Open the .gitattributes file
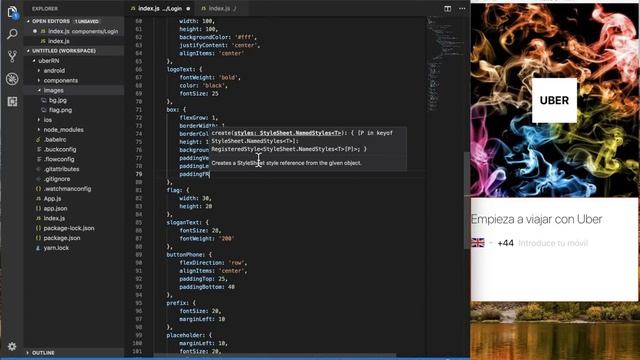The image size is (640, 360). (x=61, y=169)
